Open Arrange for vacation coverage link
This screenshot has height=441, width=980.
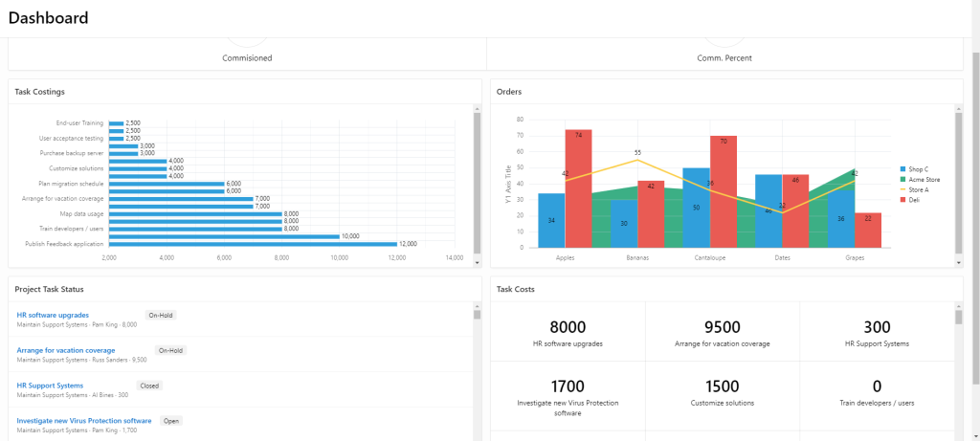point(66,350)
